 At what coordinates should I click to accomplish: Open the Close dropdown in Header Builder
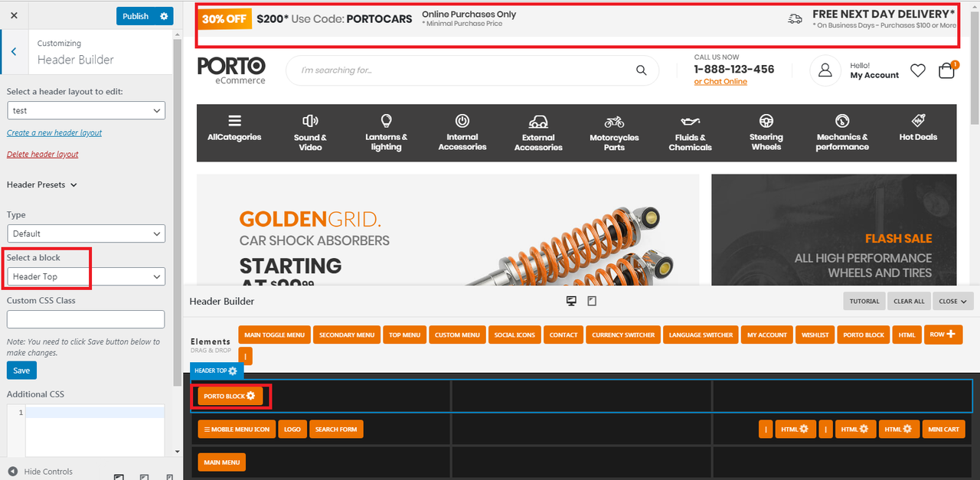point(953,301)
